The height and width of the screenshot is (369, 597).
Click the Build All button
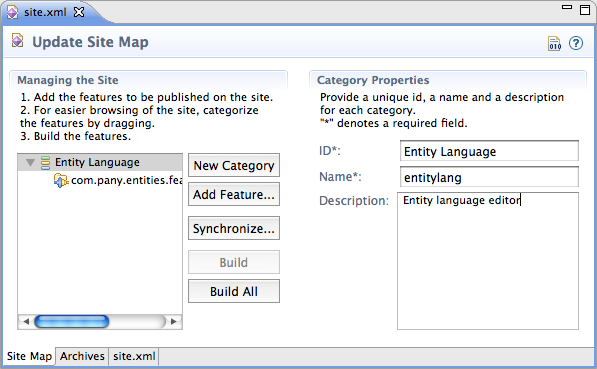(234, 291)
